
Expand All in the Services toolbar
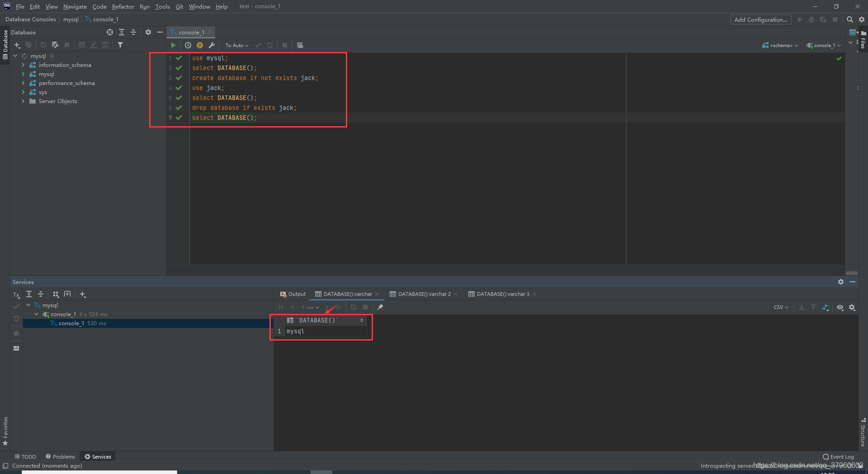[29, 294]
